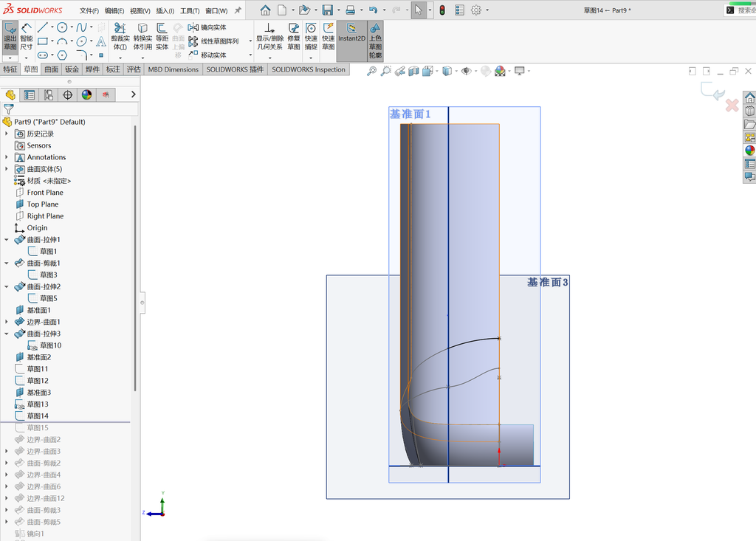The image size is (756, 541).
Task: Click the Home icon in title toolbar
Action: coord(265,10)
